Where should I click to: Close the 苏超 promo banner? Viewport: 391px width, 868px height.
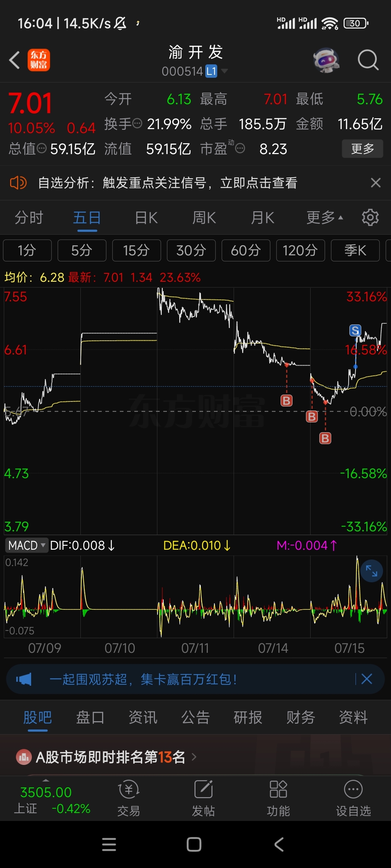pyautogui.click(x=367, y=679)
